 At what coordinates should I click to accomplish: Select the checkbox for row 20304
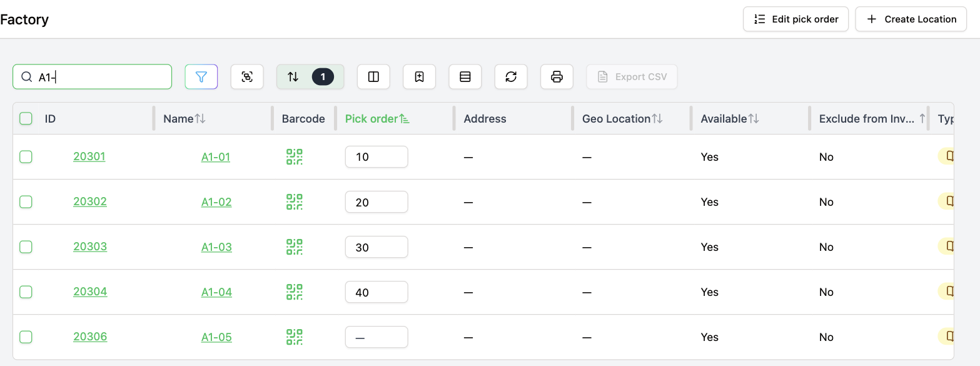click(x=26, y=292)
